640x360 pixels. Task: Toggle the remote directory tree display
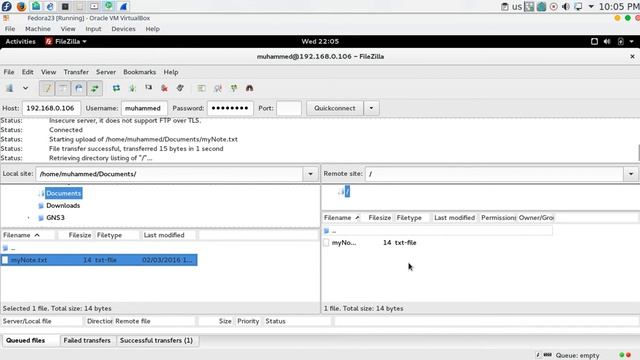79,88
